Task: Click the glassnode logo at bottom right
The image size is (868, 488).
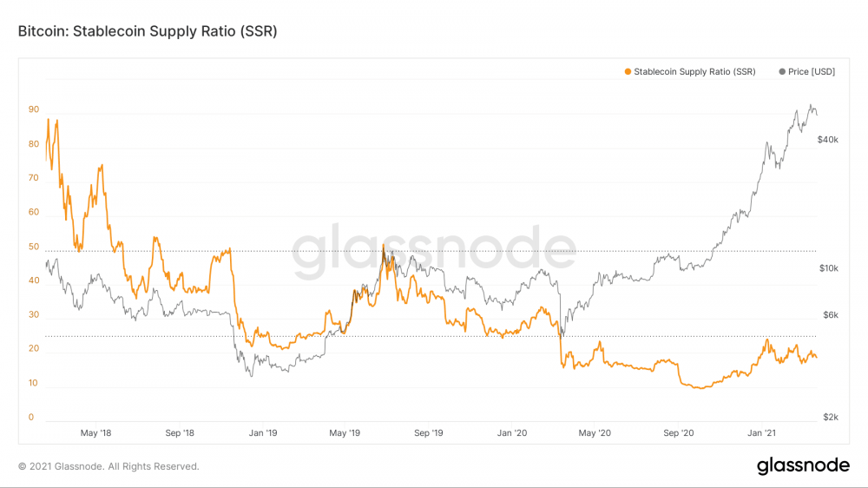Action: point(803,465)
